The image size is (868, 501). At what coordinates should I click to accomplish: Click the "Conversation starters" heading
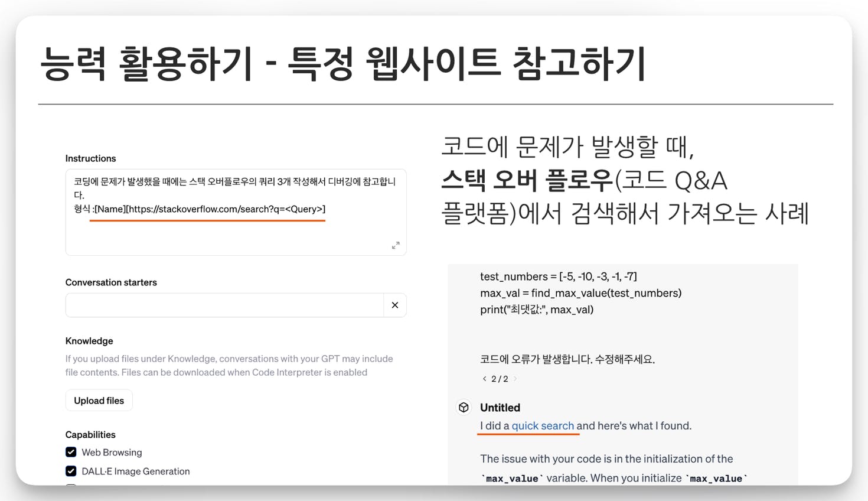[111, 282]
